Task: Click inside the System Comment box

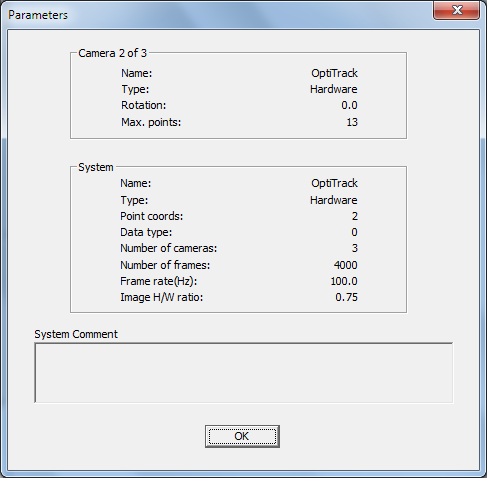Action: (244, 373)
